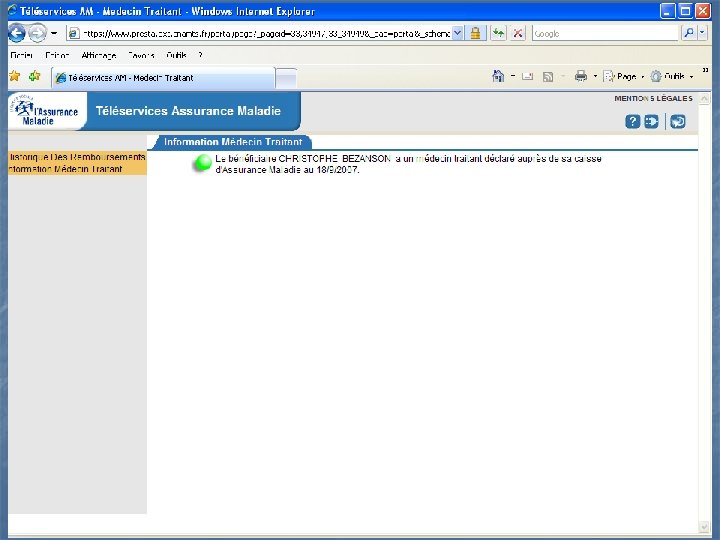720x540 pixels.
Task: Open the Edition menu
Action: coord(57,55)
